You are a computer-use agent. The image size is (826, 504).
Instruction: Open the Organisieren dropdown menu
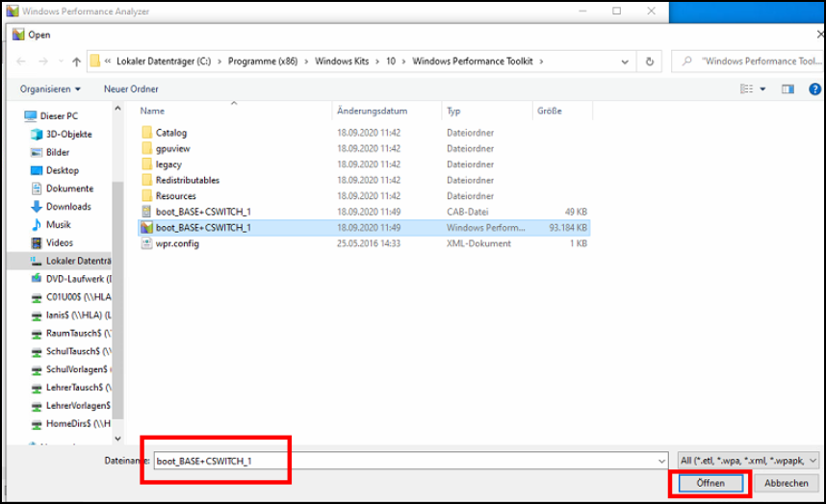50,89
